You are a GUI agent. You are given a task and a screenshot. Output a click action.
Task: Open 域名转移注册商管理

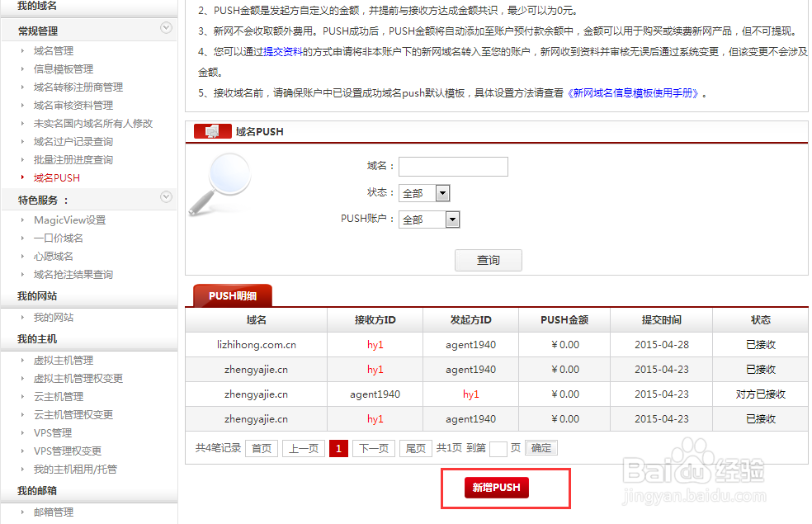pyautogui.click(x=78, y=87)
